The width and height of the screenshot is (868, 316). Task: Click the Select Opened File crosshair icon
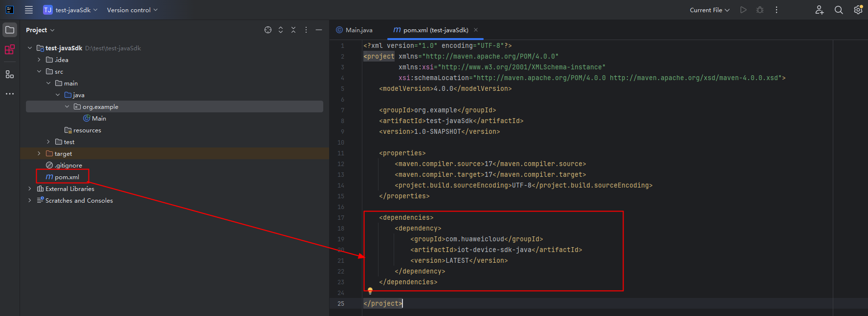point(268,30)
